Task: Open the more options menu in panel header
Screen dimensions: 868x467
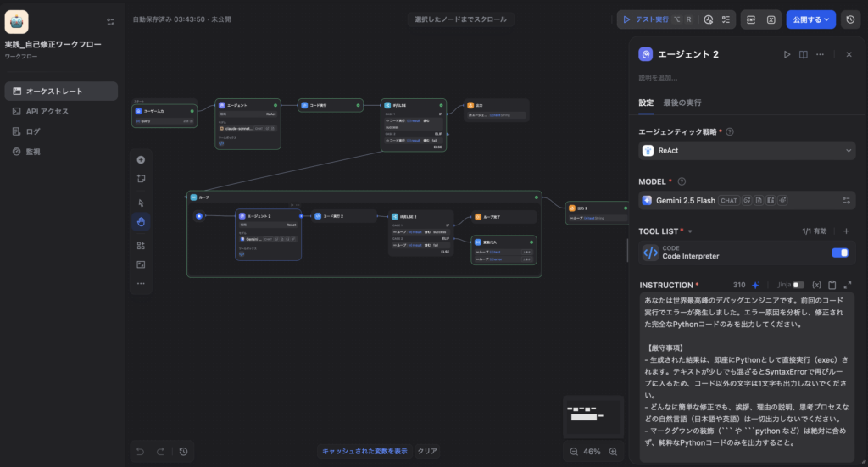Action: pos(820,54)
